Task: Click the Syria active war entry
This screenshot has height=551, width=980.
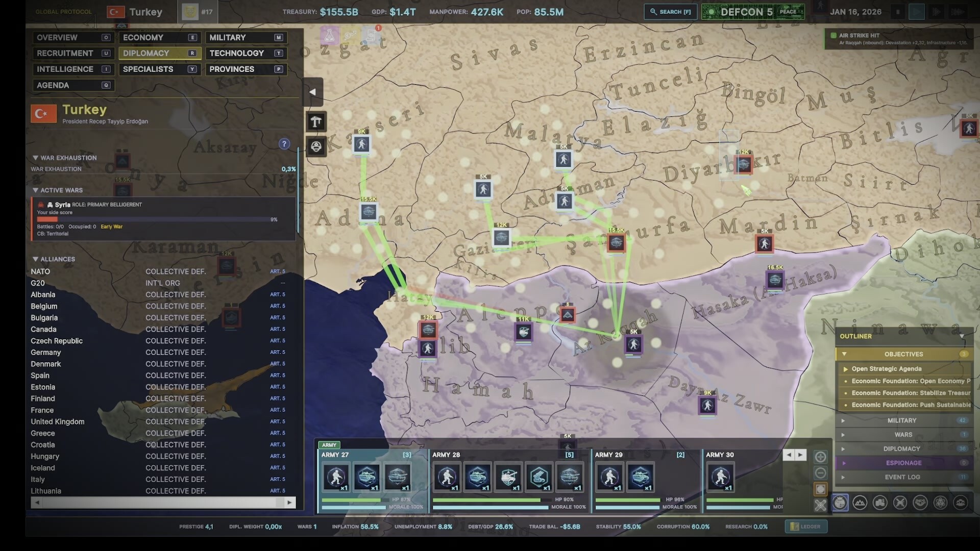Action: [163, 219]
